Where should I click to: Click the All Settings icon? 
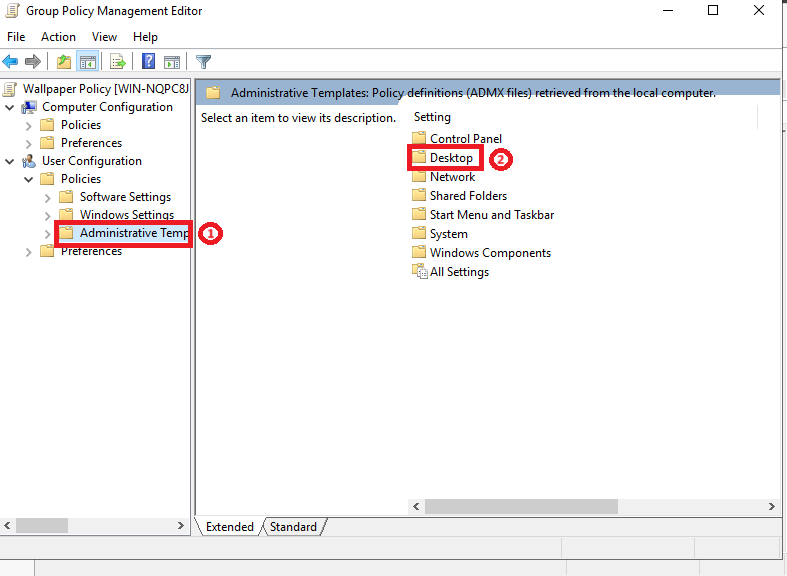coord(420,271)
